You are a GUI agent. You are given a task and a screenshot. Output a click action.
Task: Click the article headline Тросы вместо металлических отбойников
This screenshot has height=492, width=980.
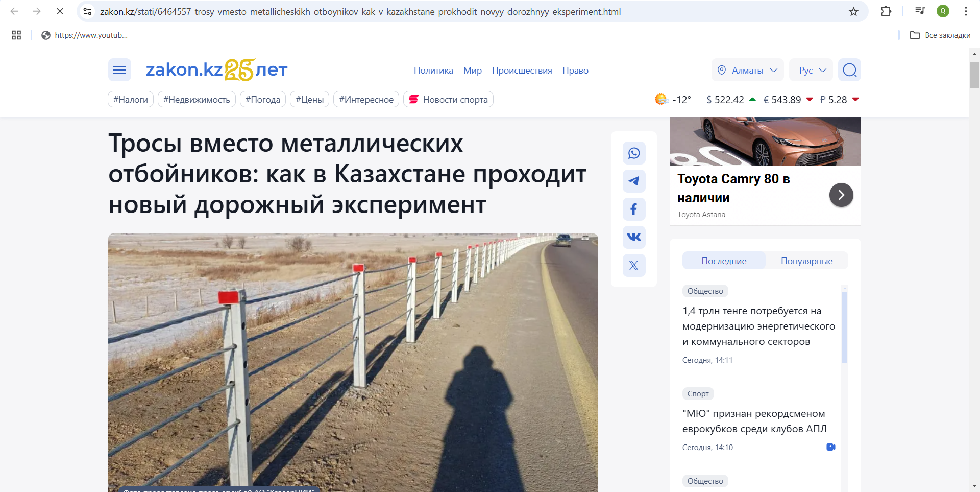click(x=347, y=174)
